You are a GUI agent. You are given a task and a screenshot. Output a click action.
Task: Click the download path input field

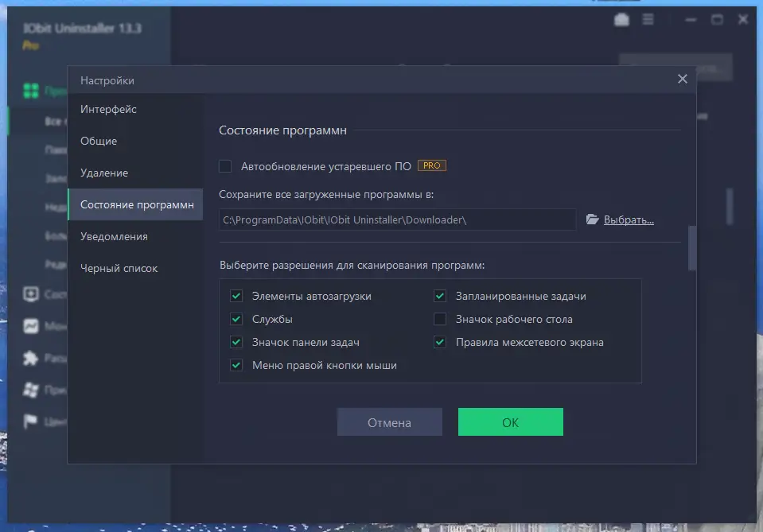pyautogui.click(x=398, y=219)
